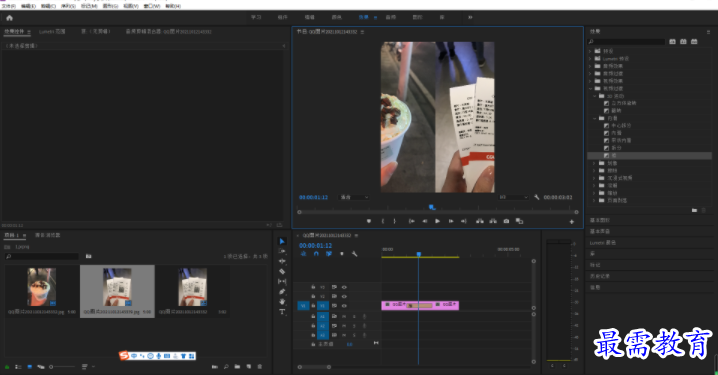Expand the Lumetri presets folder

click(590, 59)
